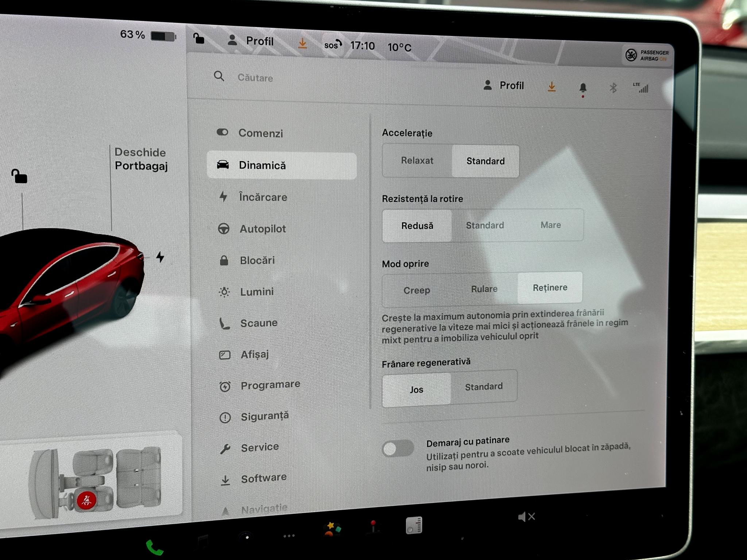Tap the orange download icon beside the bell
This screenshot has width=747, height=560.
point(551,87)
